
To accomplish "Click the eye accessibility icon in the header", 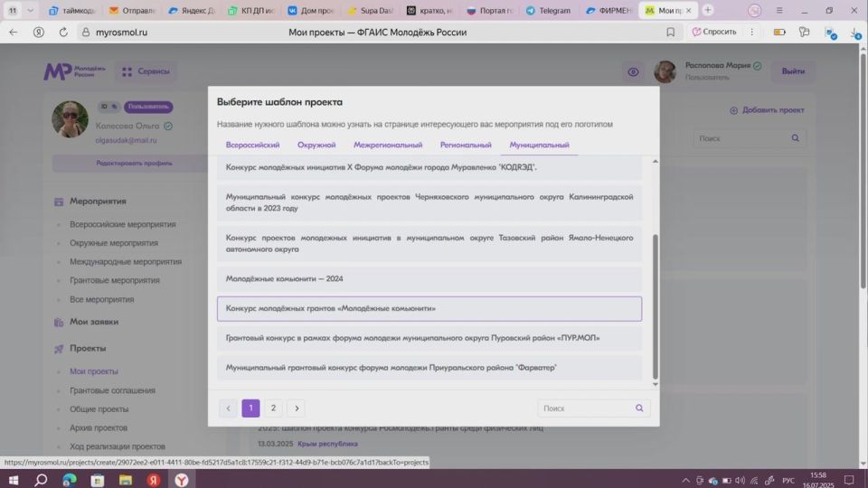I will coord(633,72).
